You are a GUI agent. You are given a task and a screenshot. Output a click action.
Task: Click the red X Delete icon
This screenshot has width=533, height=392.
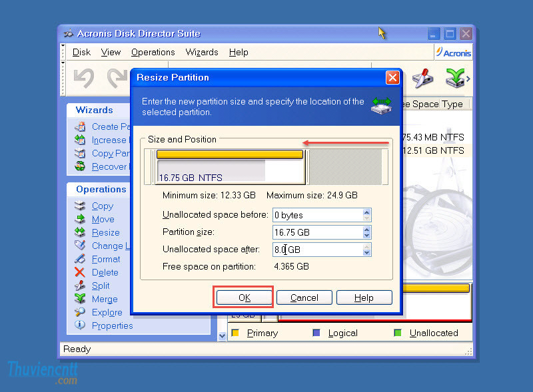(80, 272)
